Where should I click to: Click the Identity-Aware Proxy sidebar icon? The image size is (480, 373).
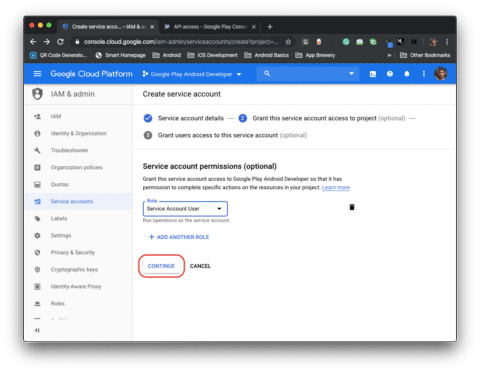click(x=37, y=286)
